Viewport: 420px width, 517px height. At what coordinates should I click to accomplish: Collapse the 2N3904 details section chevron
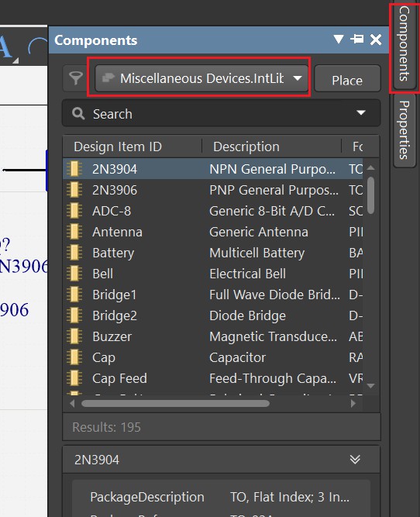(x=355, y=460)
